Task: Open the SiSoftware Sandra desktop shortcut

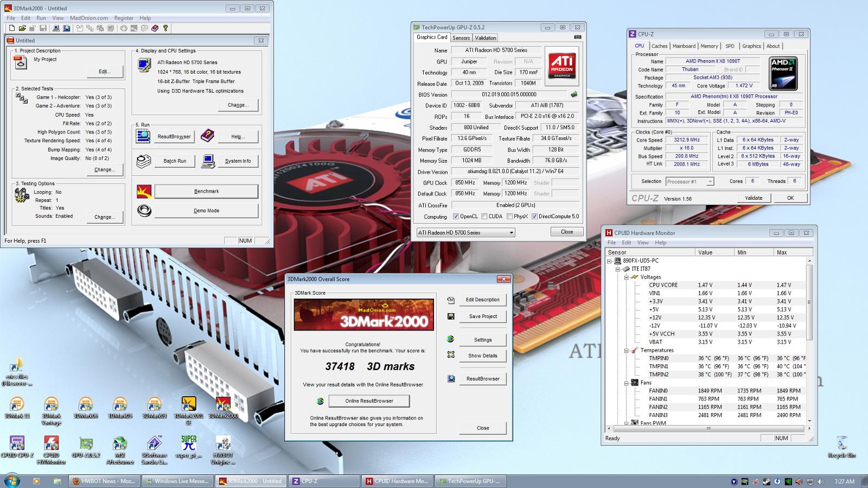Action: (154, 451)
